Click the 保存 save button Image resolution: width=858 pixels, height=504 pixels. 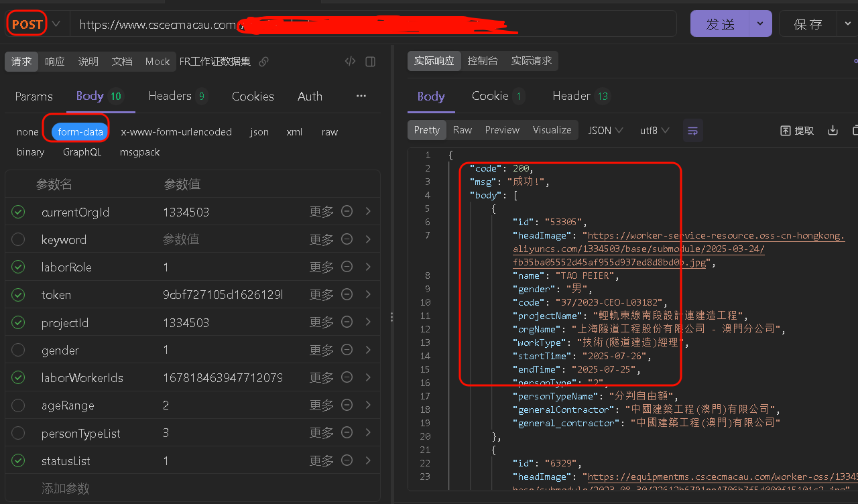tap(808, 24)
